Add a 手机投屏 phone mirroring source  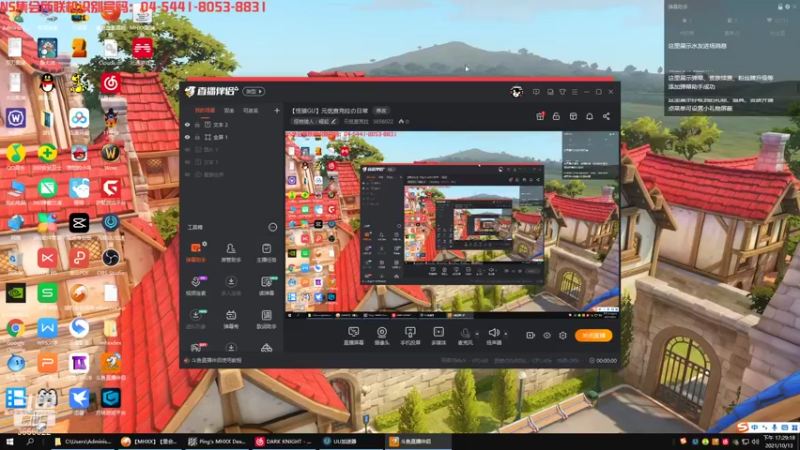[x=410, y=336]
